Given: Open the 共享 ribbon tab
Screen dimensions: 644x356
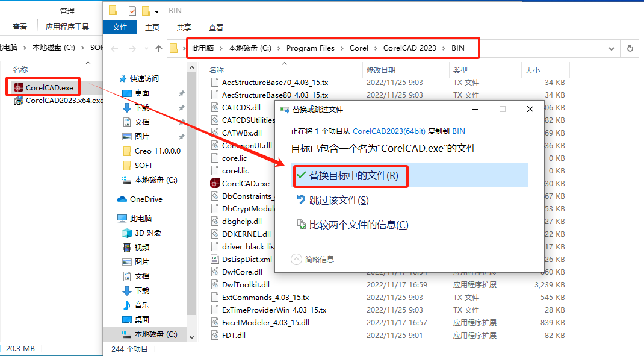Looking at the screenshot, I should tap(184, 28).
